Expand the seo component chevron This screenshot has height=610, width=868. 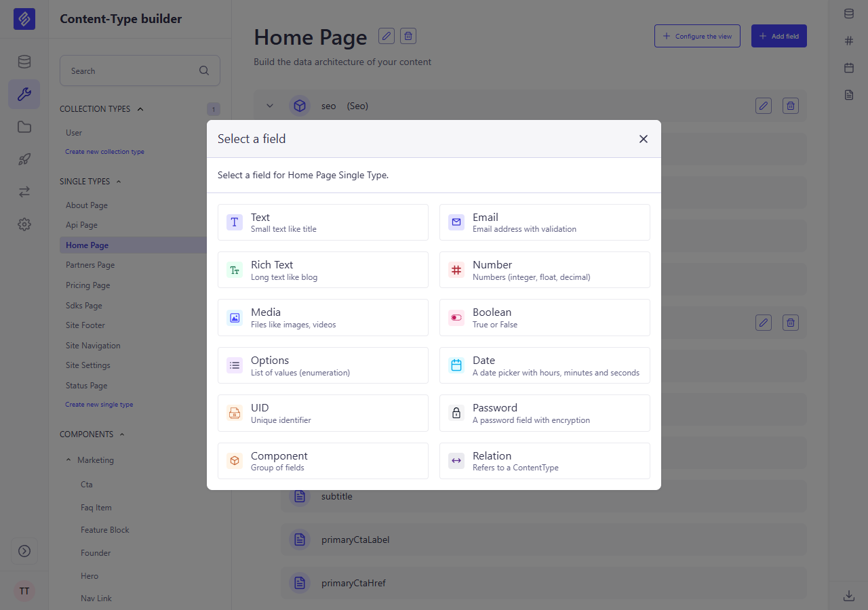pos(270,106)
